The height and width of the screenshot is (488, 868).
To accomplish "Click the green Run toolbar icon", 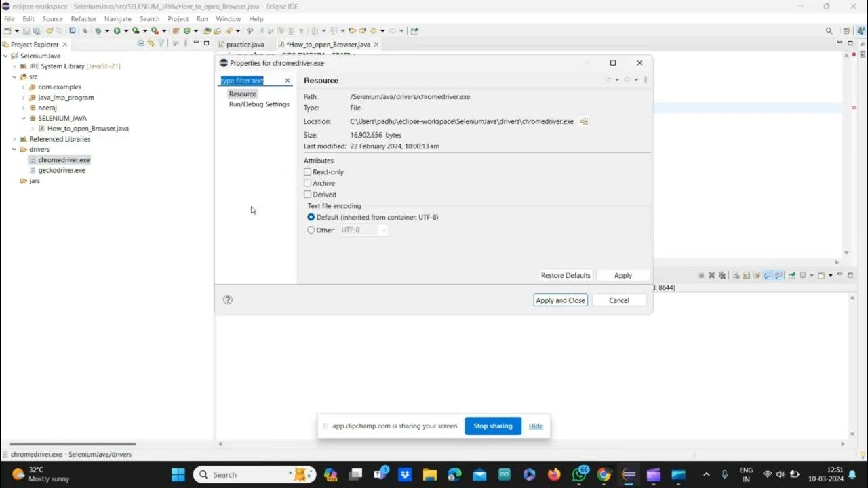I will click(117, 30).
